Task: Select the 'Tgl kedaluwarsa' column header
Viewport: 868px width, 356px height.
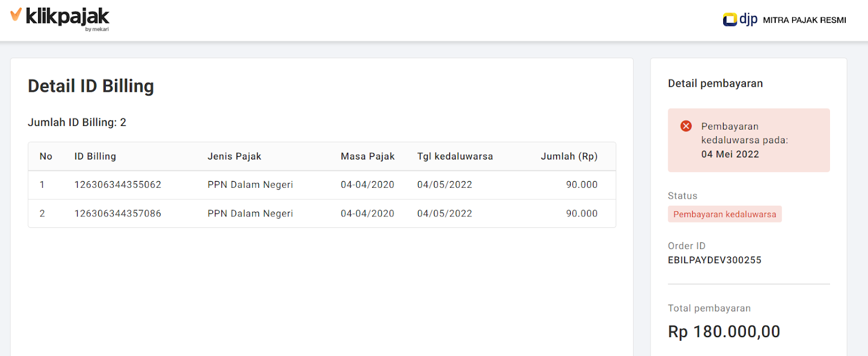Action: coord(455,156)
